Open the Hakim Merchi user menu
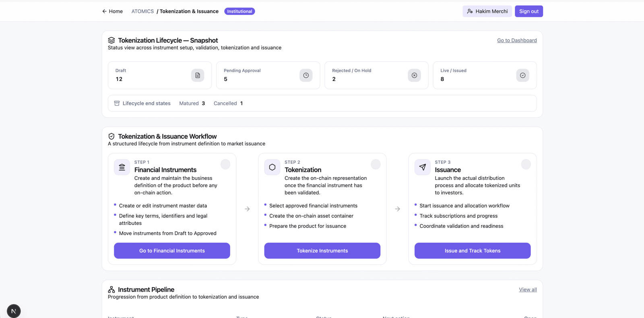The height and width of the screenshot is (318, 644). [487, 11]
